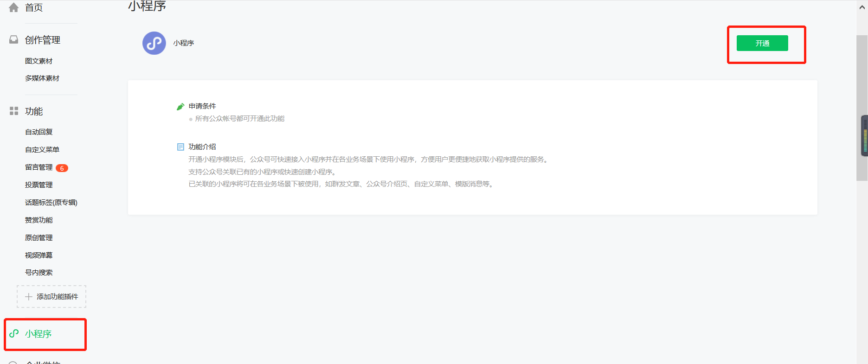Image resolution: width=868 pixels, height=364 pixels.
Task: Select 自定义菜单 from sidebar
Action: tap(42, 150)
